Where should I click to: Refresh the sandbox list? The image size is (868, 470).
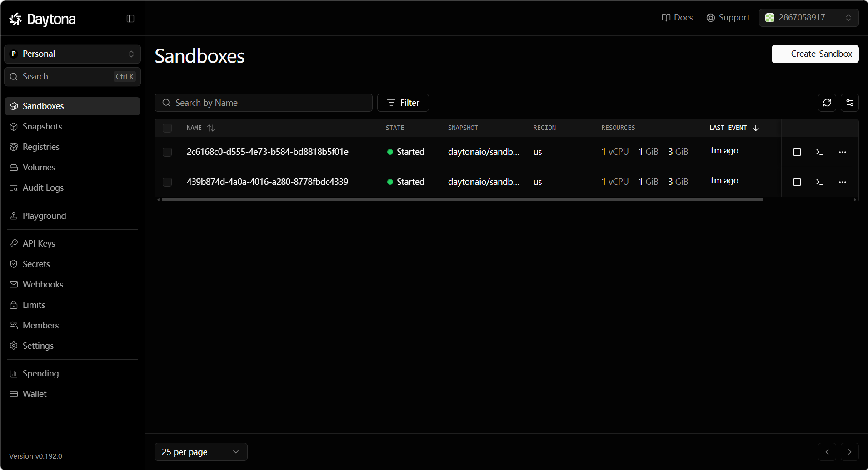coord(827,103)
